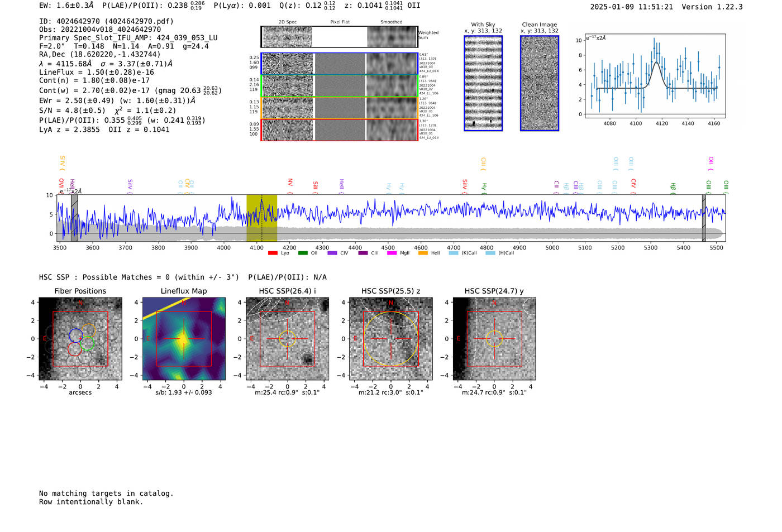
Task: Click the (H)CaII legend swatch
Action: point(490,253)
